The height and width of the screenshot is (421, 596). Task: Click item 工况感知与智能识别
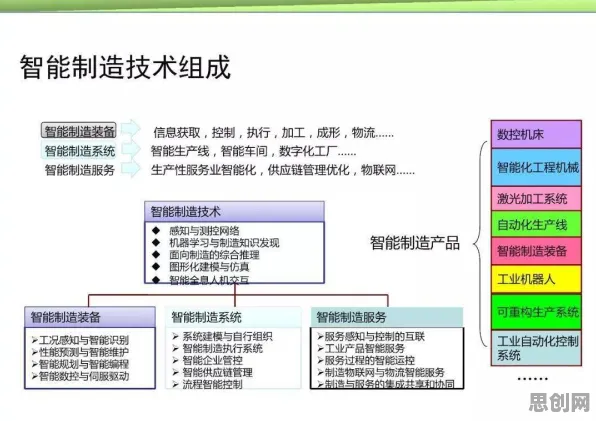84,340
